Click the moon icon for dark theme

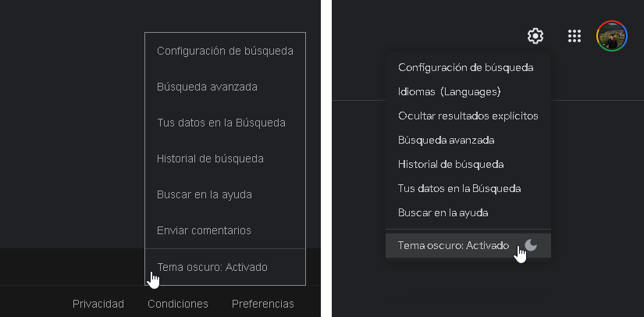tap(531, 245)
